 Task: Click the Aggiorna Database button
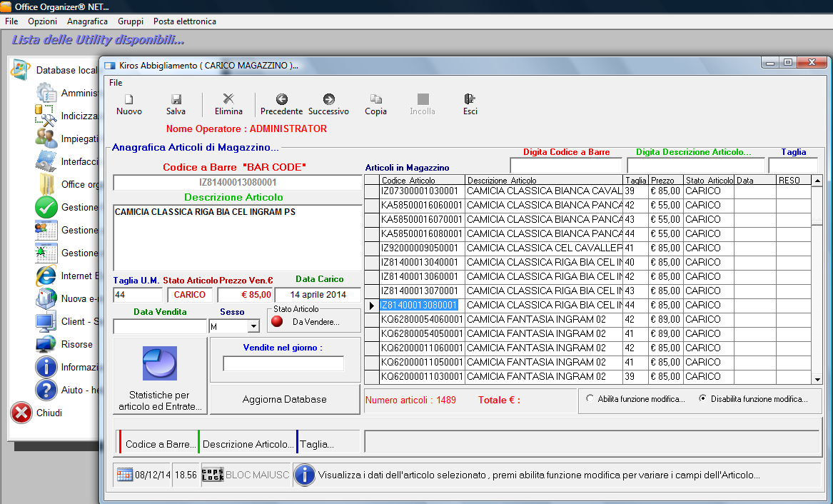(x=285, y=399)
